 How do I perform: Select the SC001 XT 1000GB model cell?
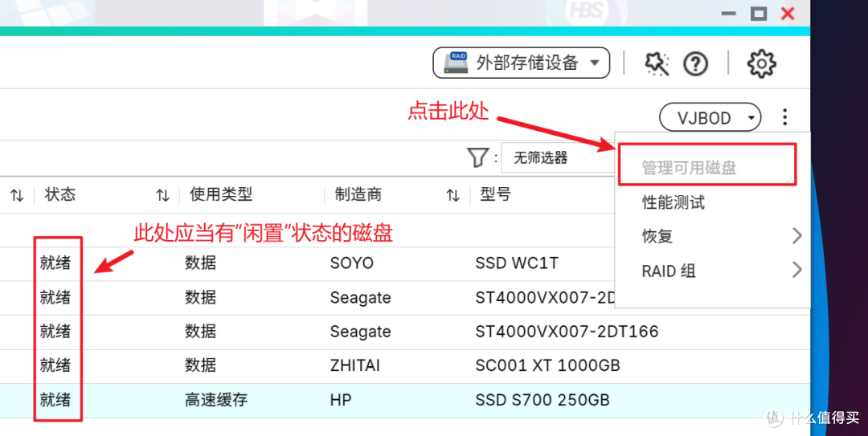(x=547, y=365)
